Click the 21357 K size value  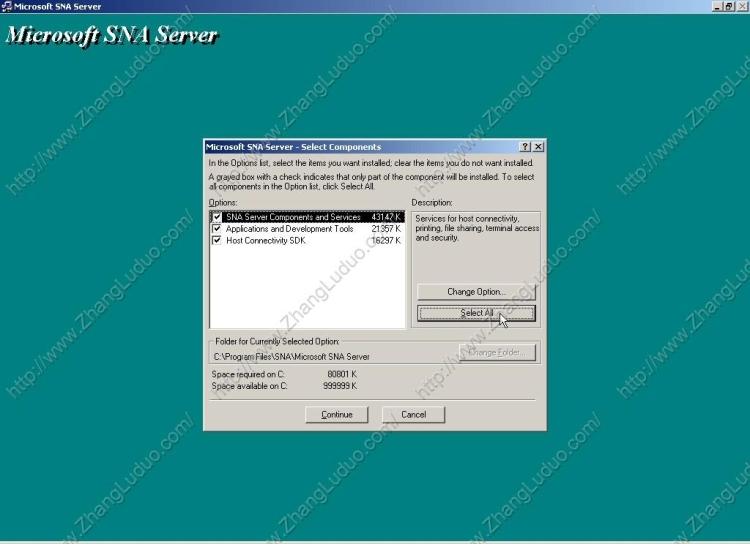tap(386, 229)
